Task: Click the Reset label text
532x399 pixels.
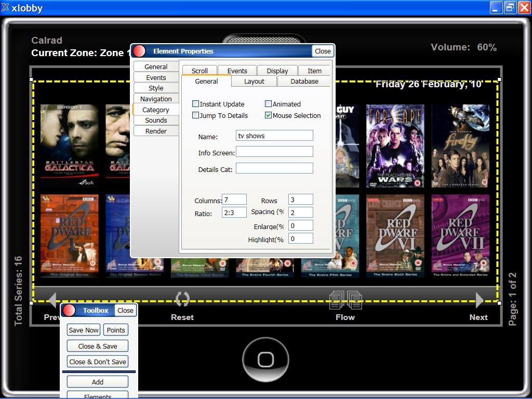Action: (182, 317)
